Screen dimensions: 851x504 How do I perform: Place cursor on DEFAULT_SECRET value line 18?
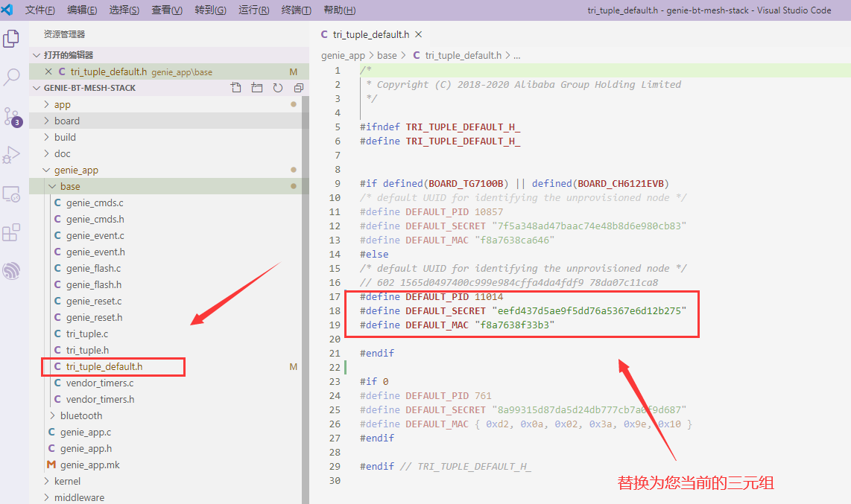[x=589, y=310]
